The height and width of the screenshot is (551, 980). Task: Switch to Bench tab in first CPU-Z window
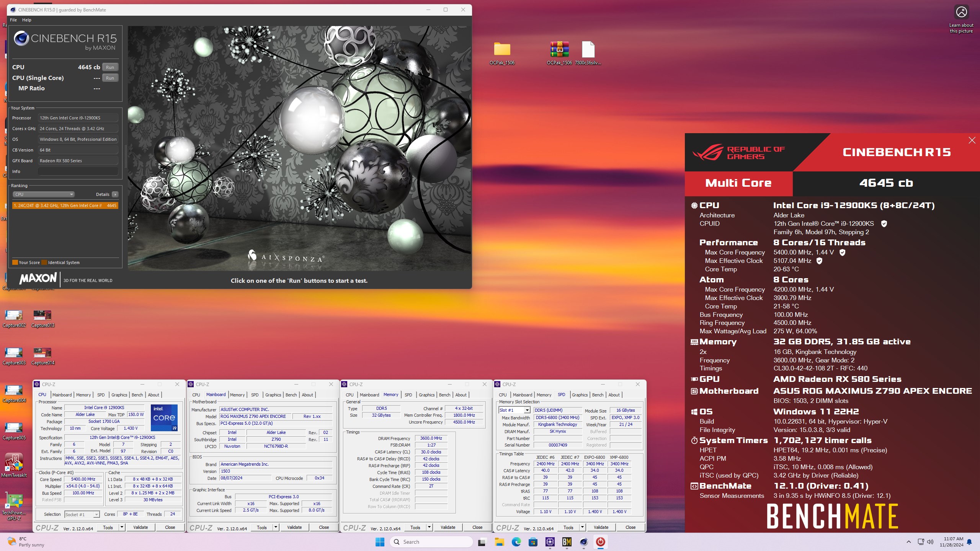click(137, 395)
